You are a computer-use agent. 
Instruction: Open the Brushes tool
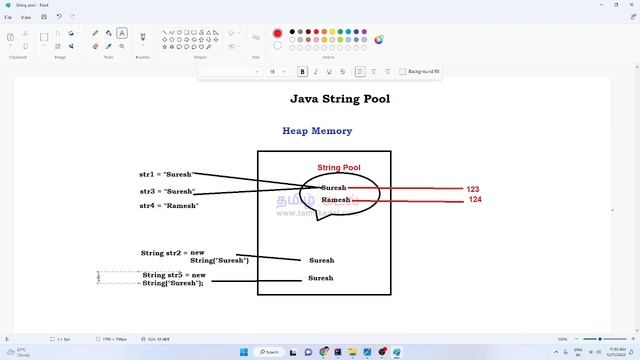143,37
